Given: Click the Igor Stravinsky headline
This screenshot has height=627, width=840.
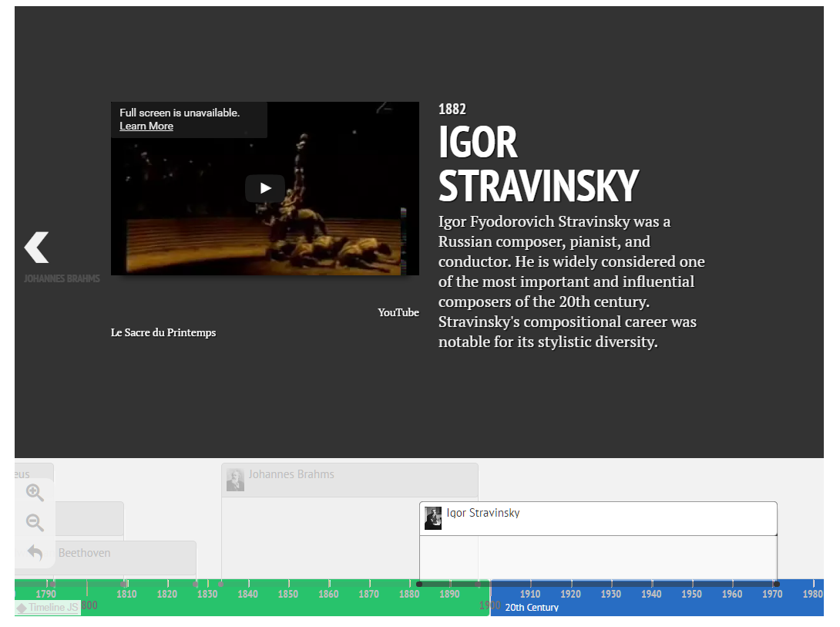Looking at the screenshot, I should 538,163.
